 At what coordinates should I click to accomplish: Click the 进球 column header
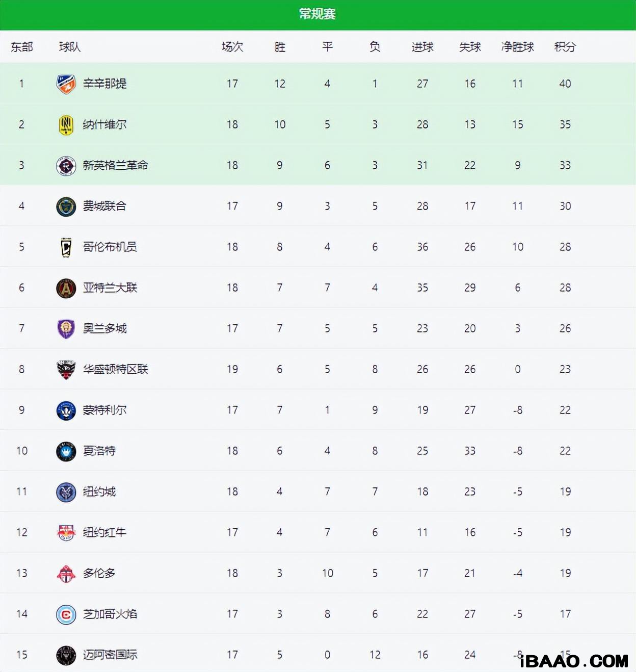point(422,47)
